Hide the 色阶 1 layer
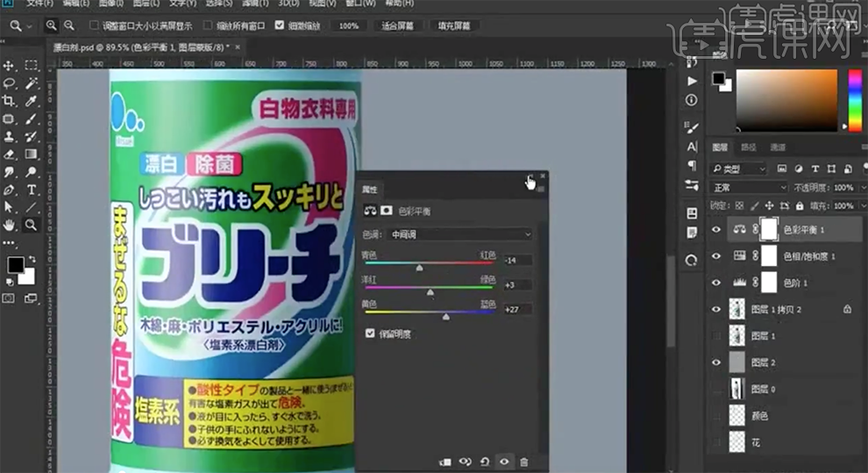 tap(716, 283)
